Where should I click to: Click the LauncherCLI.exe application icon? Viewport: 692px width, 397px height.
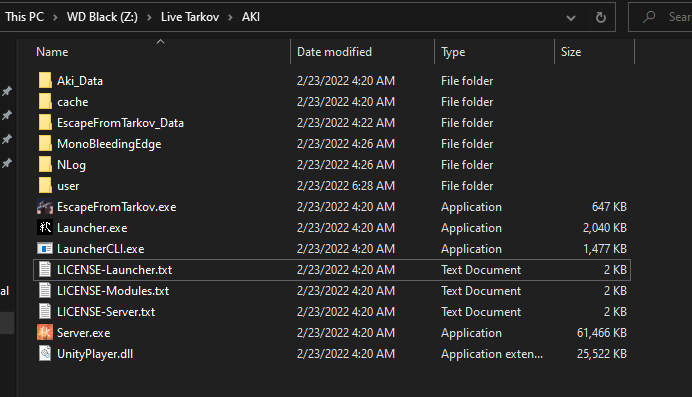point(45,249)
